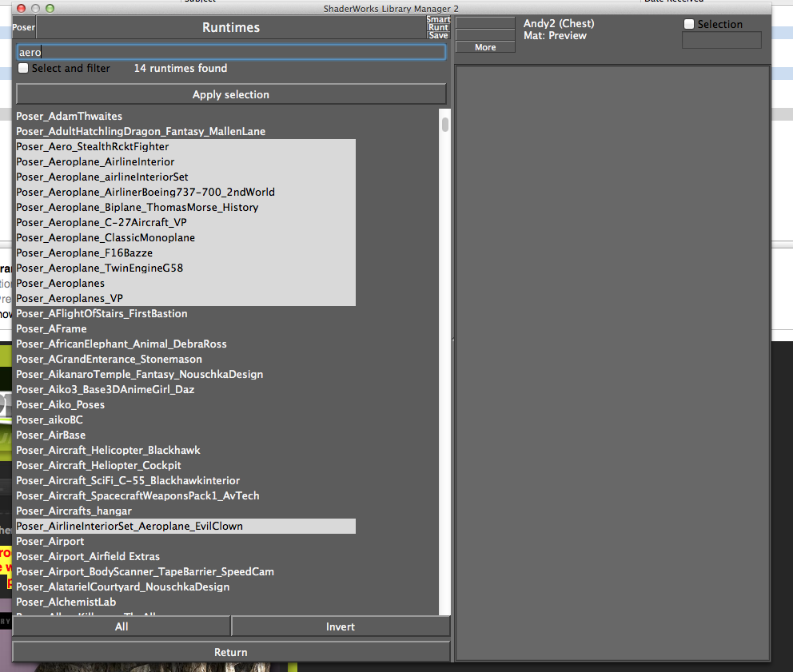The image size is (793, 672).
Task: Click the Poser button
Action: tap(24, 27)
